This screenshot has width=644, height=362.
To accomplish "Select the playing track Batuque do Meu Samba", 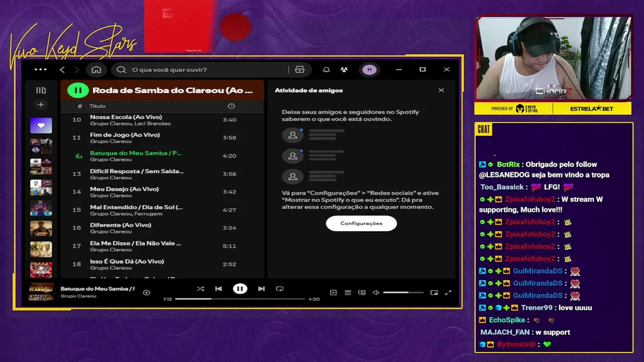I will (x=162, y=156).
